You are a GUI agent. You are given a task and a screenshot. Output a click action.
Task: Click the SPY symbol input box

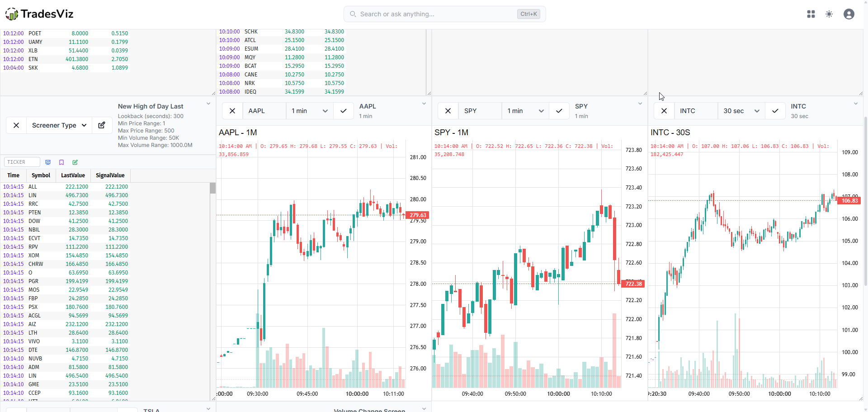tap(480, 111)
